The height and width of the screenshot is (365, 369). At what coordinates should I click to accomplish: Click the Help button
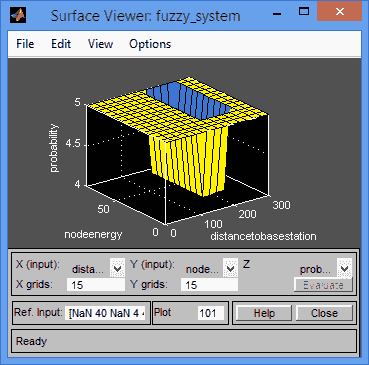pyautogui.click(x=264, y=313)
